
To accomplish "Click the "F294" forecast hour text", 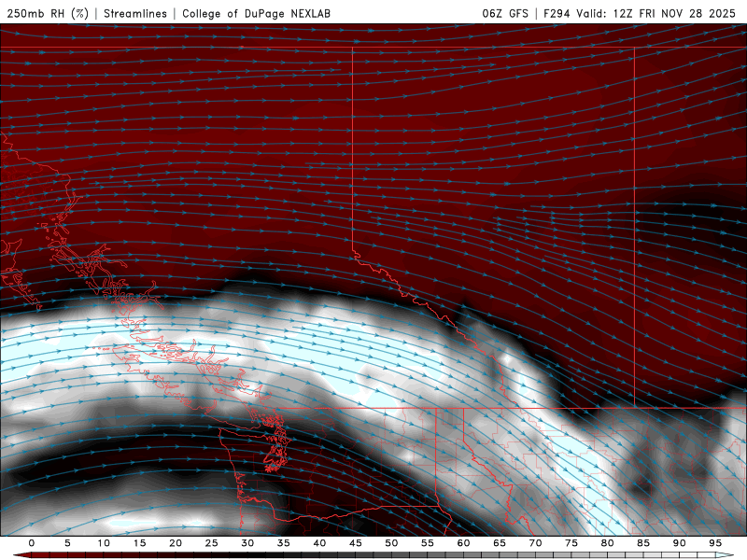I will [x=557, y=14].
